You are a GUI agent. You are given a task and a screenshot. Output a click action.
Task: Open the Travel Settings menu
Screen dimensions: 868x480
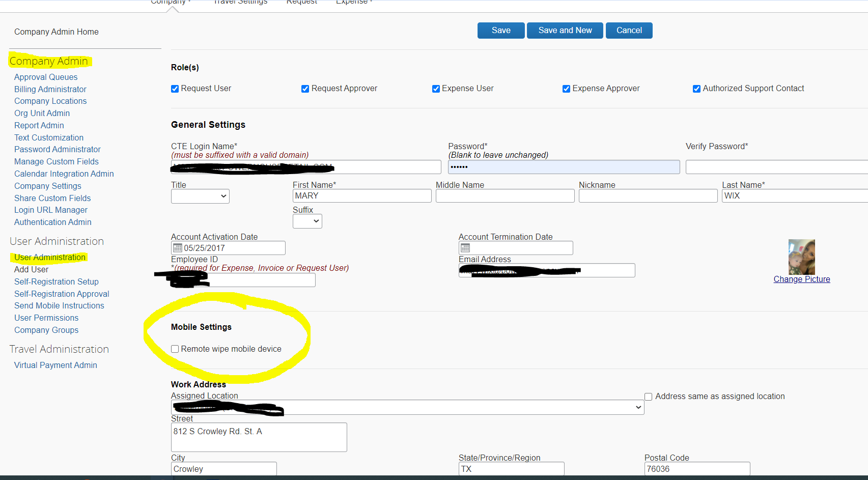click(x=240, y=3)
